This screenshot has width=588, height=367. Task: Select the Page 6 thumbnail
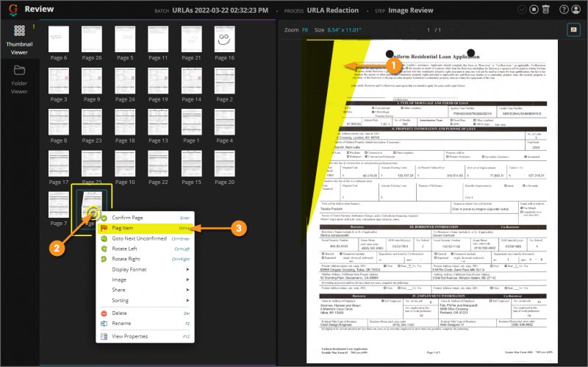(59, 39)
